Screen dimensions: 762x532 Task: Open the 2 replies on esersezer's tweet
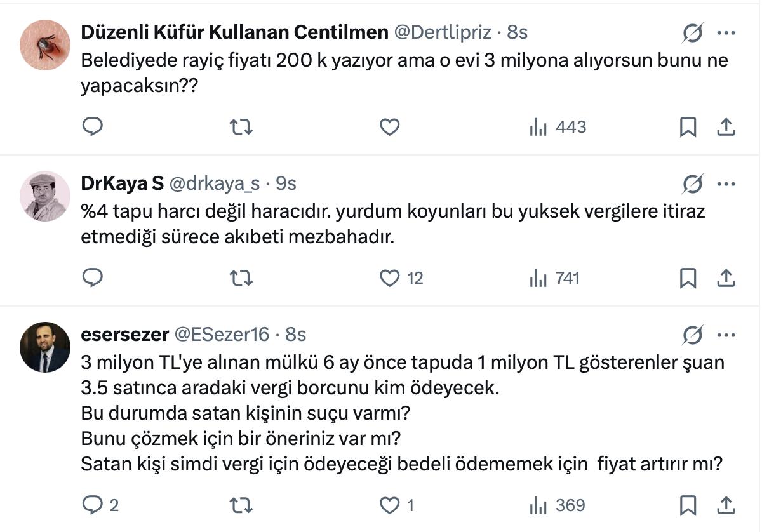click(100, 505)
